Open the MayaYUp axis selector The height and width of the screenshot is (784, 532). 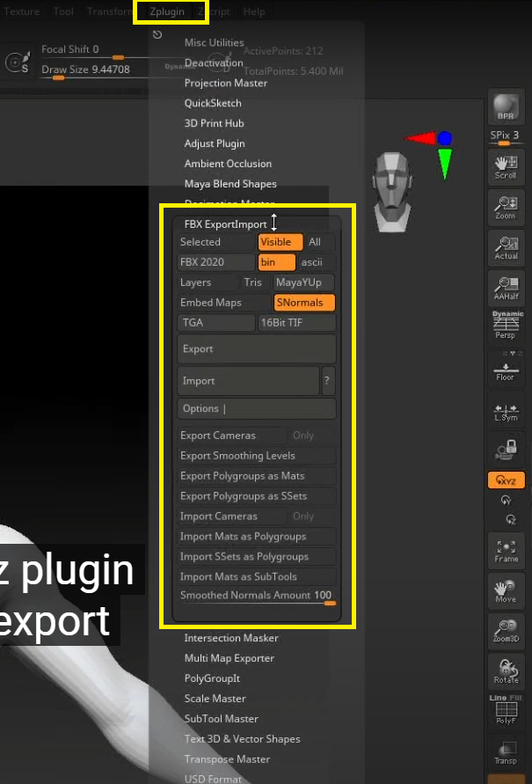pyautogui.click(x=303, y=282)
